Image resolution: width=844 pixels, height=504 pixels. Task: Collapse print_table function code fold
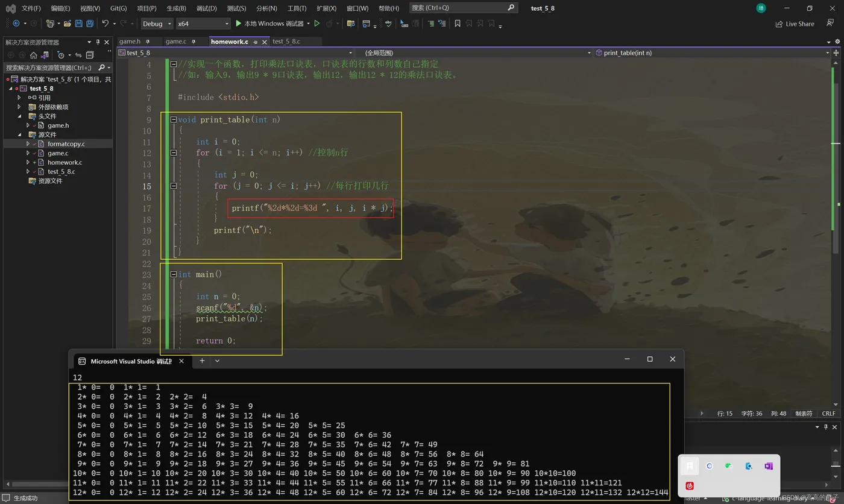174,119
